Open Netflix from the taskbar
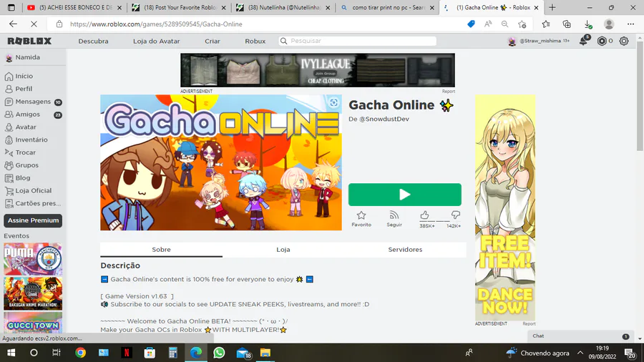Screen dimensions: 644x362 click(127, 353)
